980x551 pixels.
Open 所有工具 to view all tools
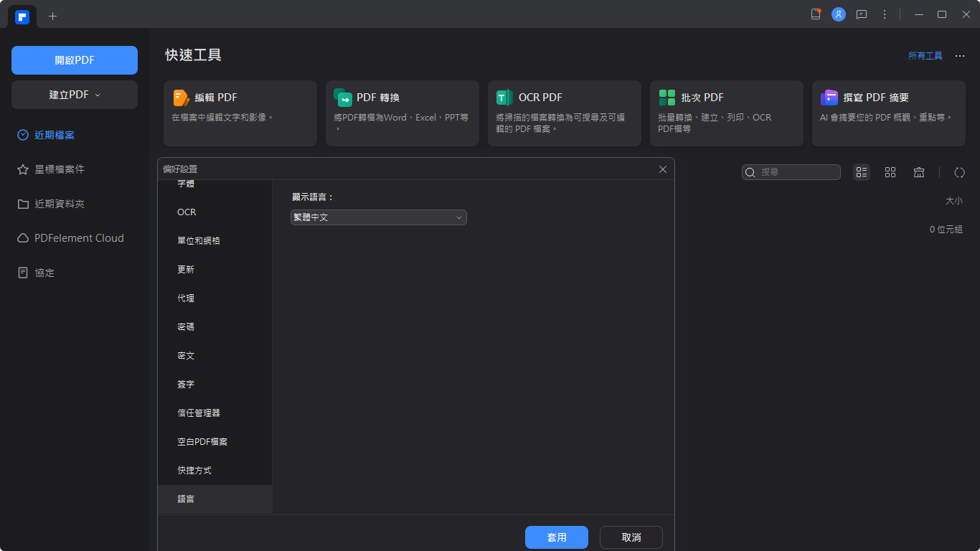tap(925, 55)
